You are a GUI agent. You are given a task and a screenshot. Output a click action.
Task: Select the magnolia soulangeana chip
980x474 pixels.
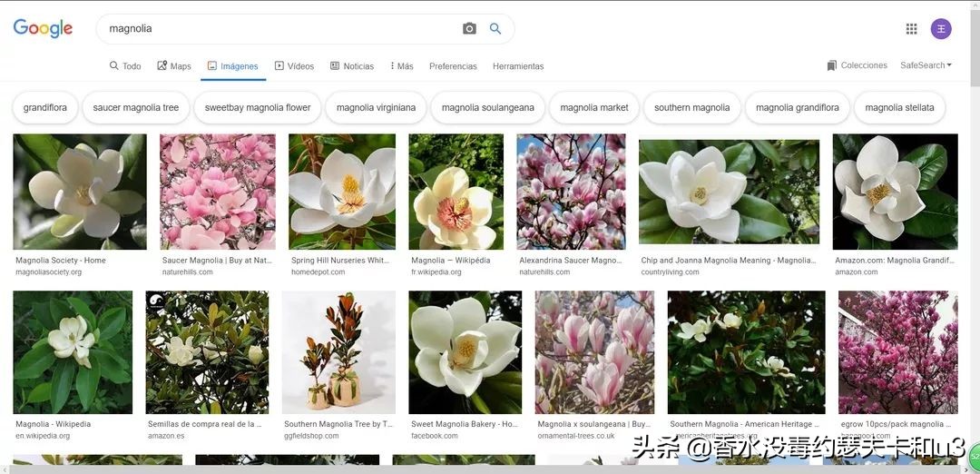click(487, 107)
